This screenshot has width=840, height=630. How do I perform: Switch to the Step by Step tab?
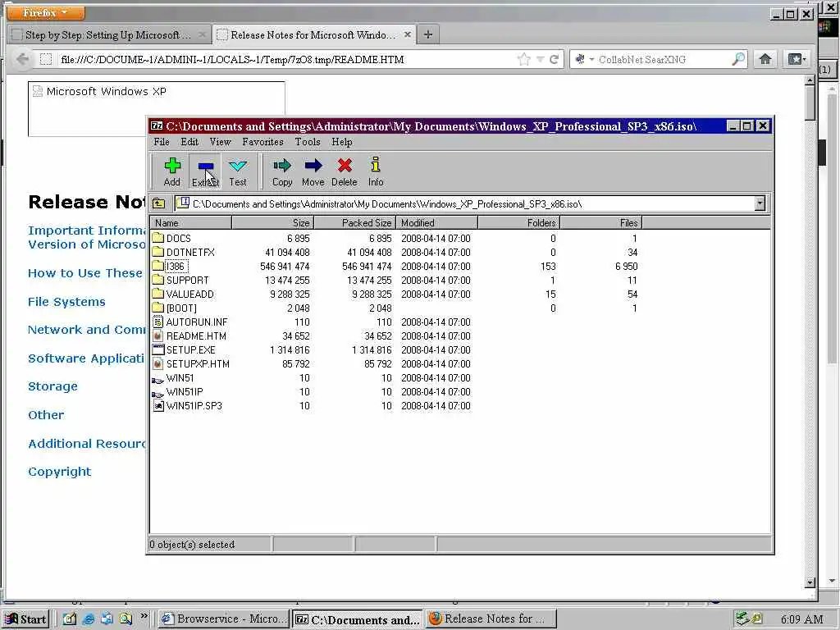coord(109,34)
